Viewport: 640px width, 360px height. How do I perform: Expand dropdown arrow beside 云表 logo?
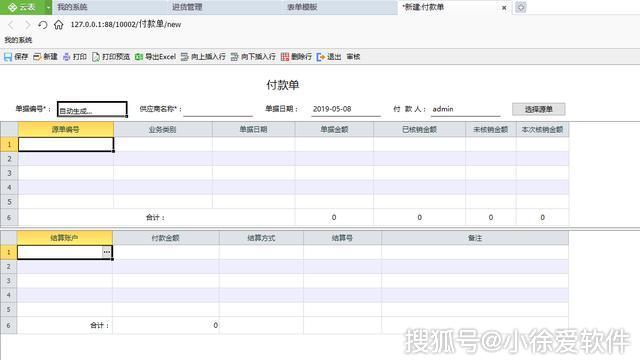[x=48, y=7]
